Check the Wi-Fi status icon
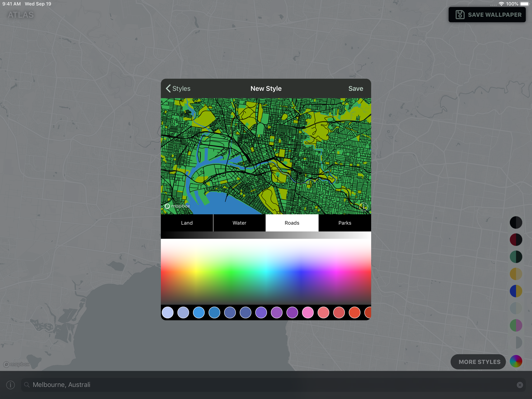Screen dimensions: 532x399 point(501,4)
